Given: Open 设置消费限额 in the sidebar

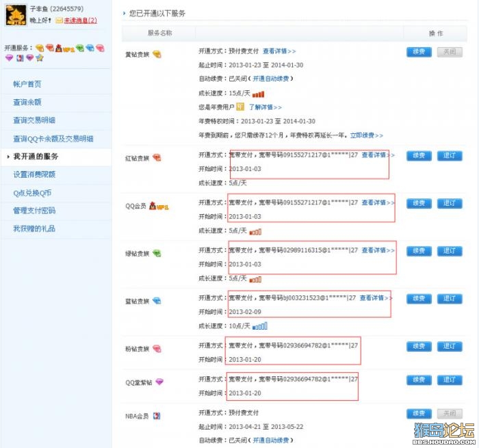Looking at the screenshot, I should pos(34,174).
